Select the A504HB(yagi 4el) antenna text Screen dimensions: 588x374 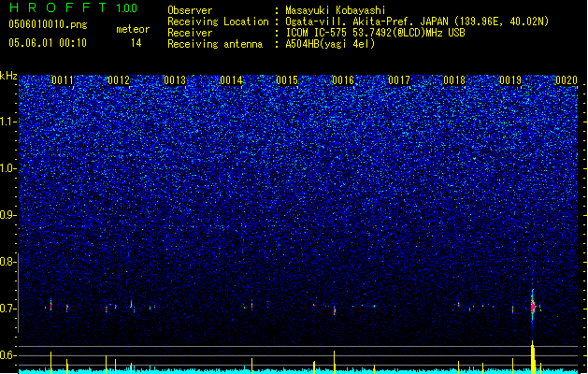click(x=330, y=44)
